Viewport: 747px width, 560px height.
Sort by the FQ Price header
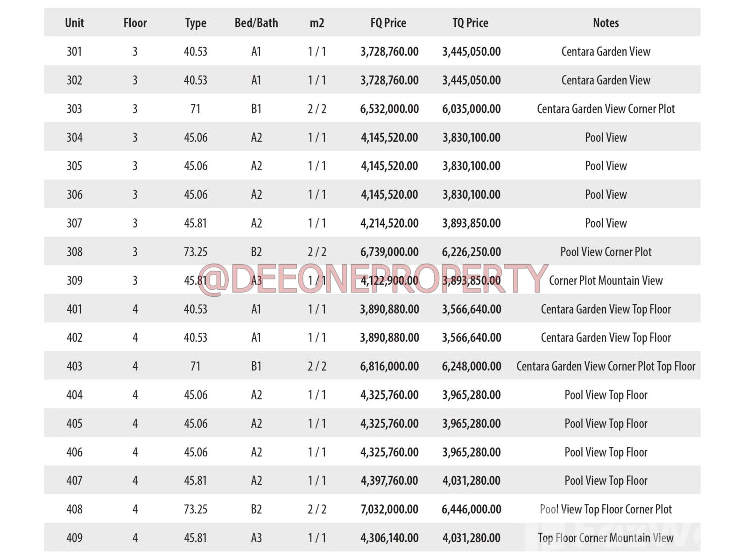pyautogui.click(x=388, y=23)
